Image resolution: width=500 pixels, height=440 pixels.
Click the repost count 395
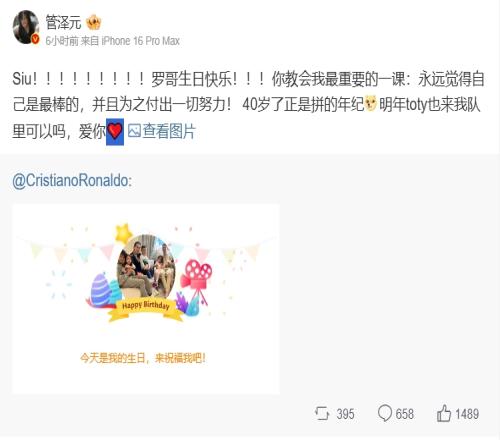point(345,414)
